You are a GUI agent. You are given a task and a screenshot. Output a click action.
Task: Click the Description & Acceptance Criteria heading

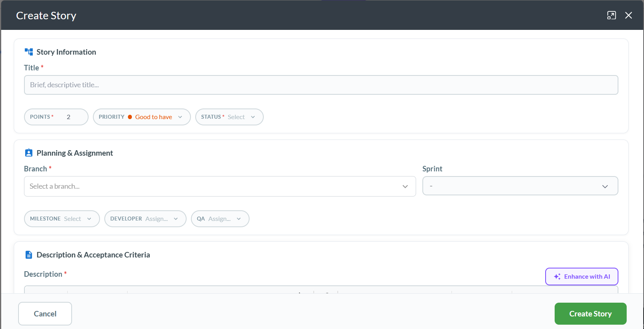(x=93, y=255)
